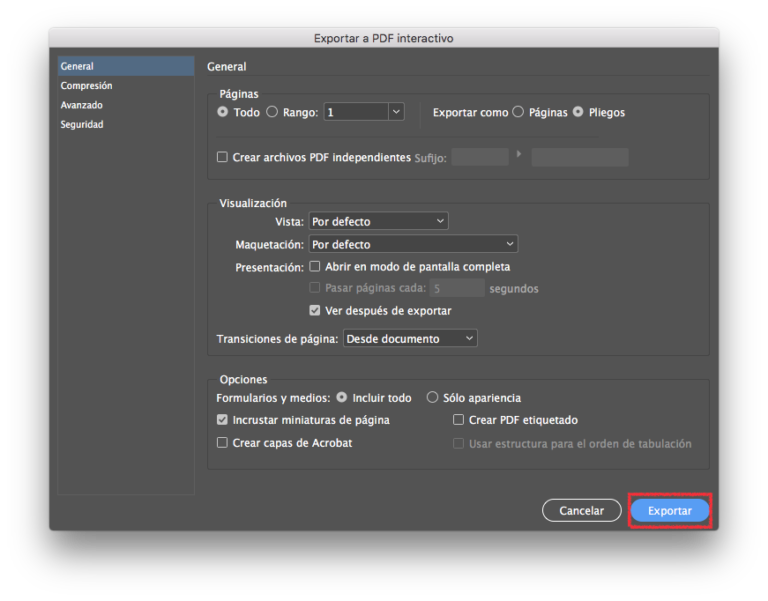The width and height of the screenshot is (768, 601).
Task: Click the 'Visualización' group heading
Action: point(253,203)
